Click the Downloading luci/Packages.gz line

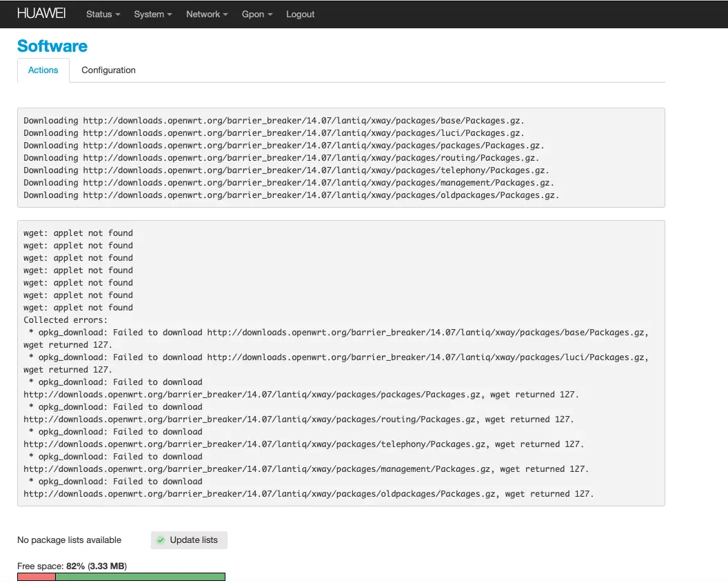pyautogui.click(x=274, y=133)
